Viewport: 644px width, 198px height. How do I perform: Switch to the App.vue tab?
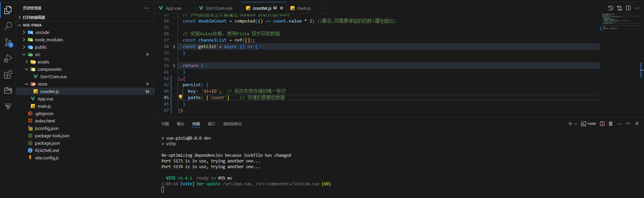click(175, 8)
